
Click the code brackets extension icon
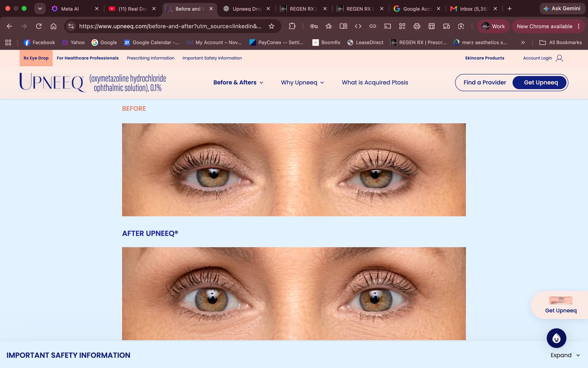tap(358, 26)
